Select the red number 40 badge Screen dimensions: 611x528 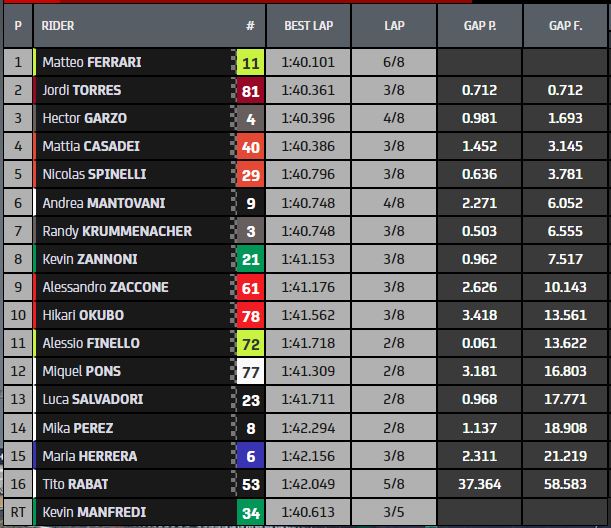250,147
